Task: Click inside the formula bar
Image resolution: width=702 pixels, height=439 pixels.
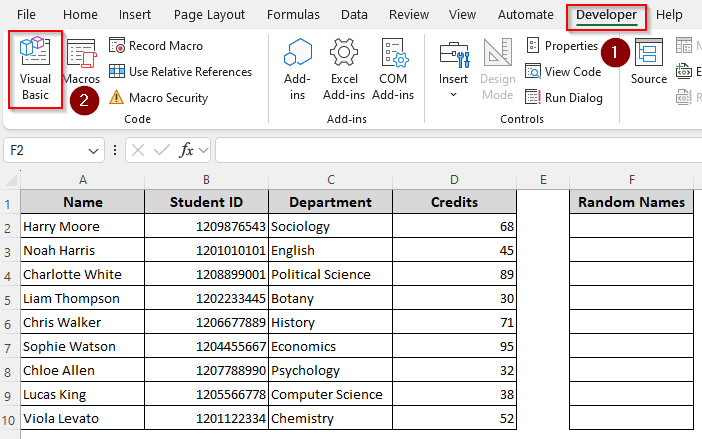Action: 458,150
